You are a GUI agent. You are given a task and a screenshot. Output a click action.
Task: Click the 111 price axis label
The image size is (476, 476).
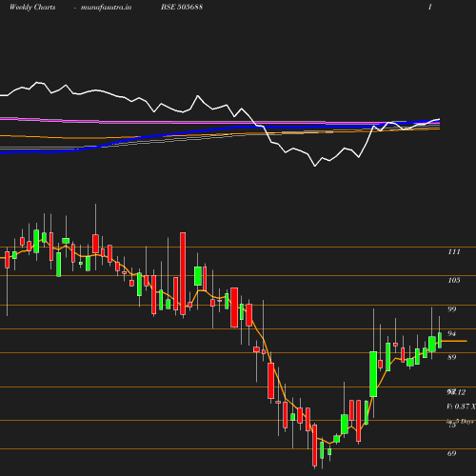[454, 251]
